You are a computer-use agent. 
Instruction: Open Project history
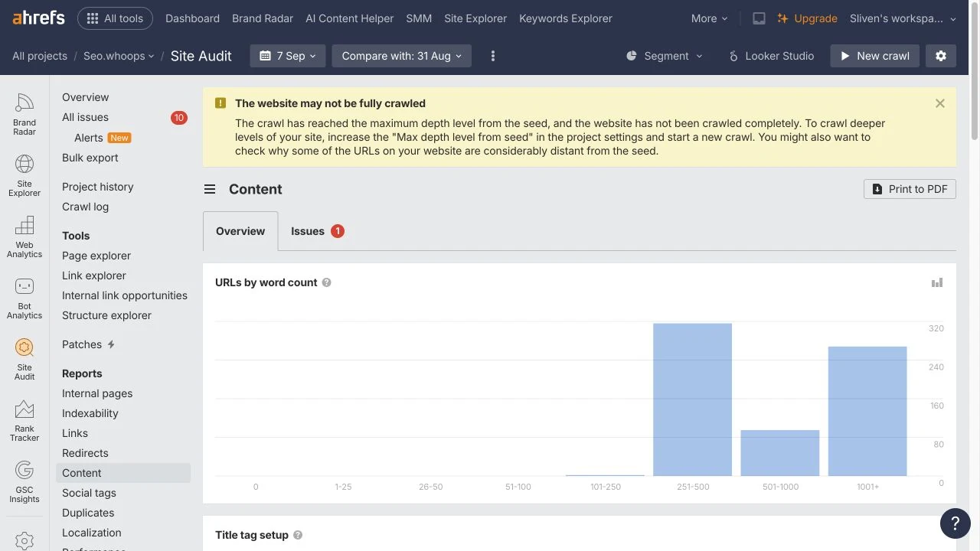pos(98,187)
